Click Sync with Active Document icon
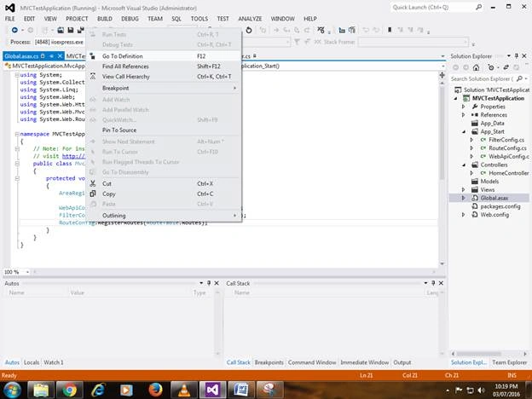 (506, 67)
